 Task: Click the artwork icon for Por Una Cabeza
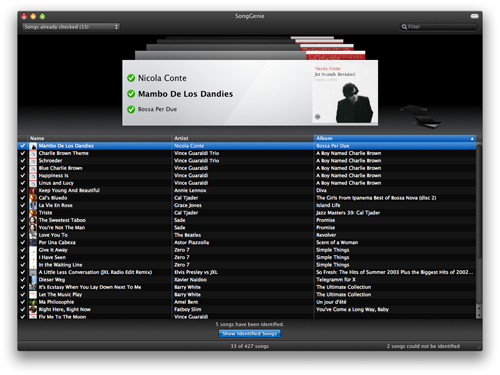(33, 243)
